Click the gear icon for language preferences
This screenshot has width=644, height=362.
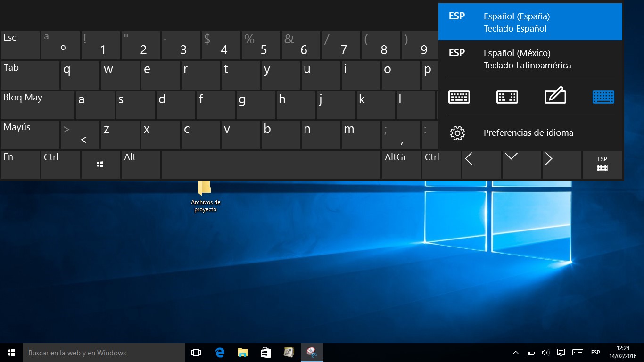point(457,133)
